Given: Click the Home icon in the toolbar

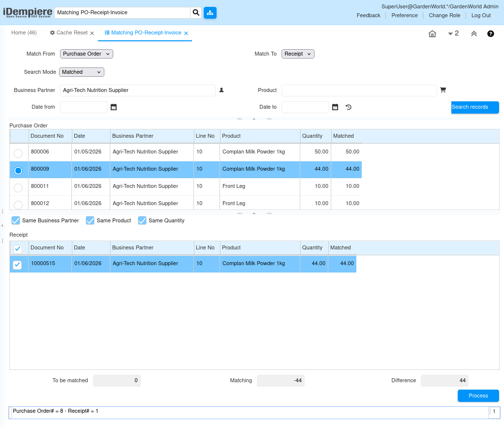Looking at the screenshot, I should [x=432, y=34].
